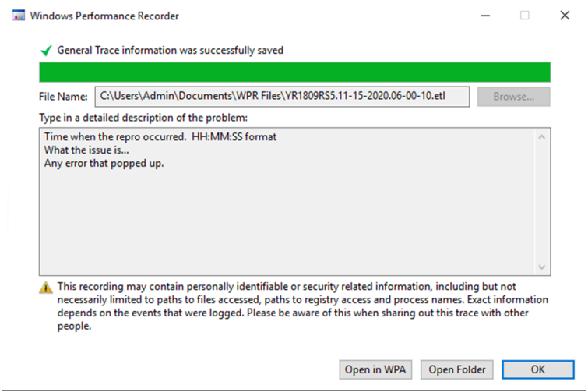Image resolution: width=588 pixels, height=392 pixels.
Task: Open Folder containing the saved trace
Action: (x=456, y=370)
